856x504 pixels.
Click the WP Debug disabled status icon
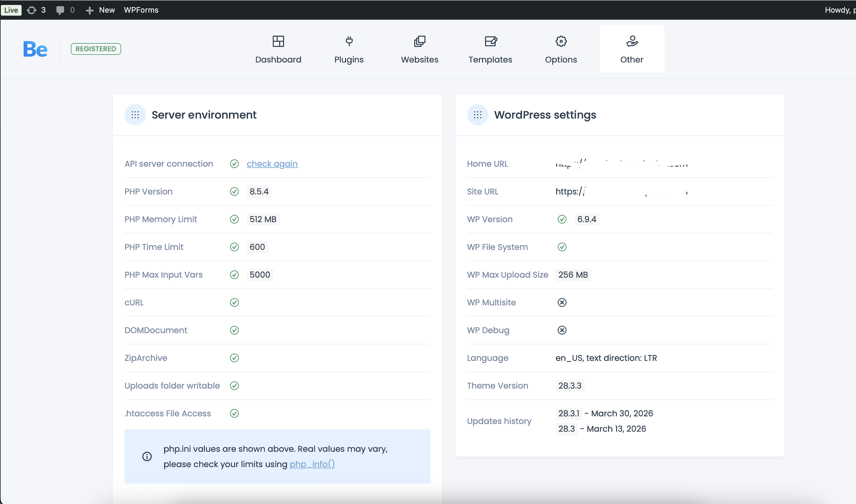(x=562, y=330)
